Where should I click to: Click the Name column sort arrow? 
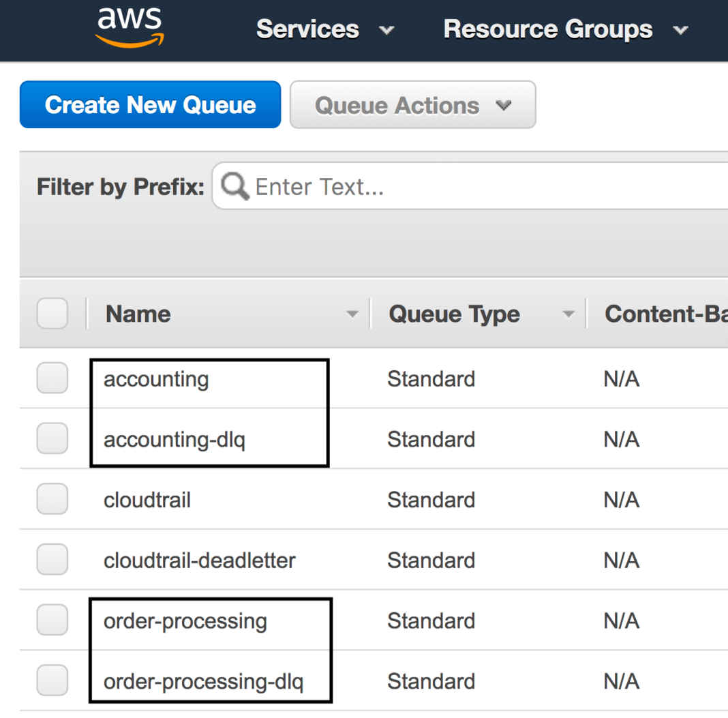pos(352,314)
